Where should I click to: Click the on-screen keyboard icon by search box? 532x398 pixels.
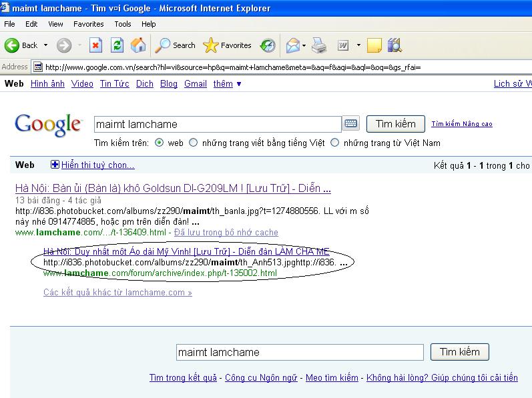click(351, 123)
